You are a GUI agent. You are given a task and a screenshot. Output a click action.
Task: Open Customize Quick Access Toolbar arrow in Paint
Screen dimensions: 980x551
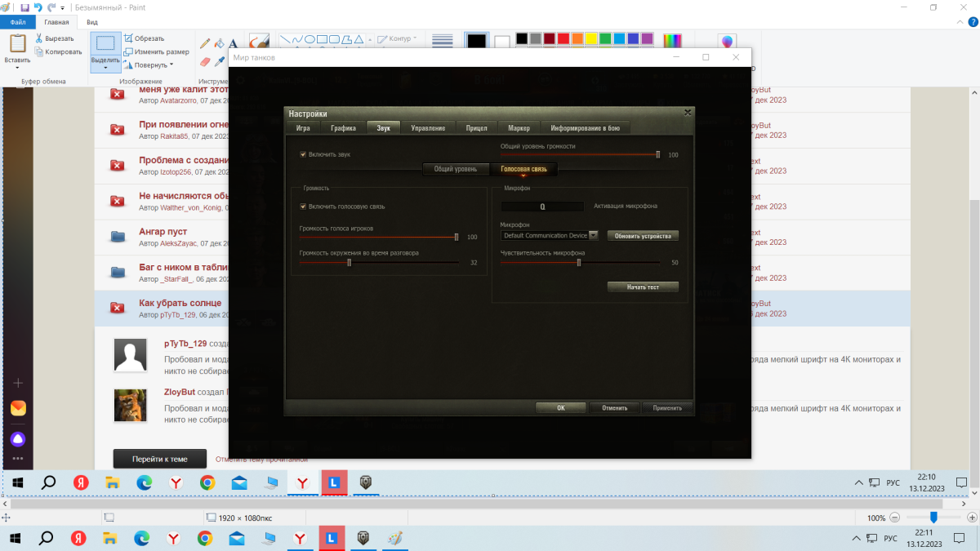click(x=63, y=7)
